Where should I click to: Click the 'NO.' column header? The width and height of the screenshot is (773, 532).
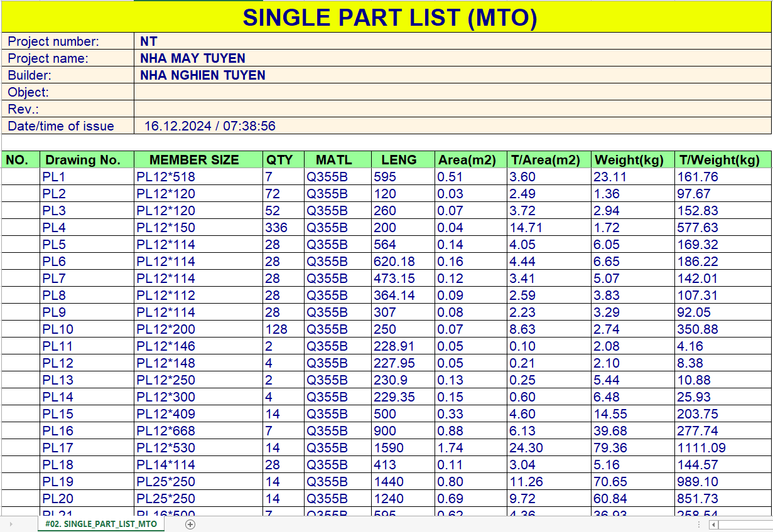[x=21, y=160]
